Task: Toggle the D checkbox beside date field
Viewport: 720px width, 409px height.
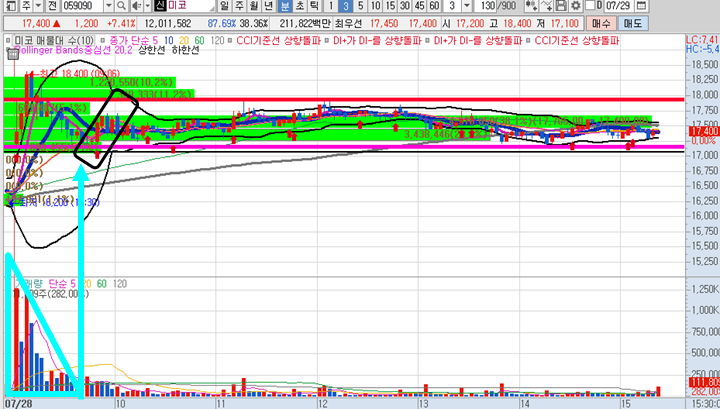Action: coord(591,6)
